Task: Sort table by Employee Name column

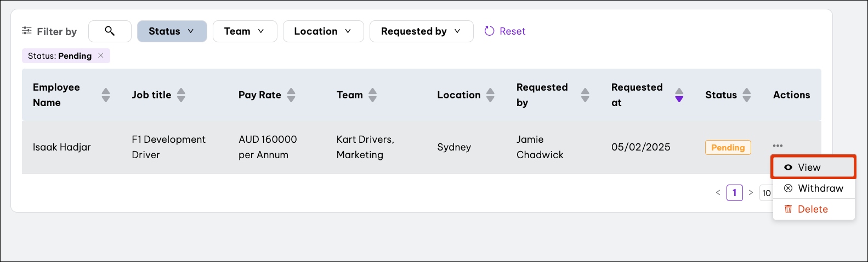Action: [106, 95]
